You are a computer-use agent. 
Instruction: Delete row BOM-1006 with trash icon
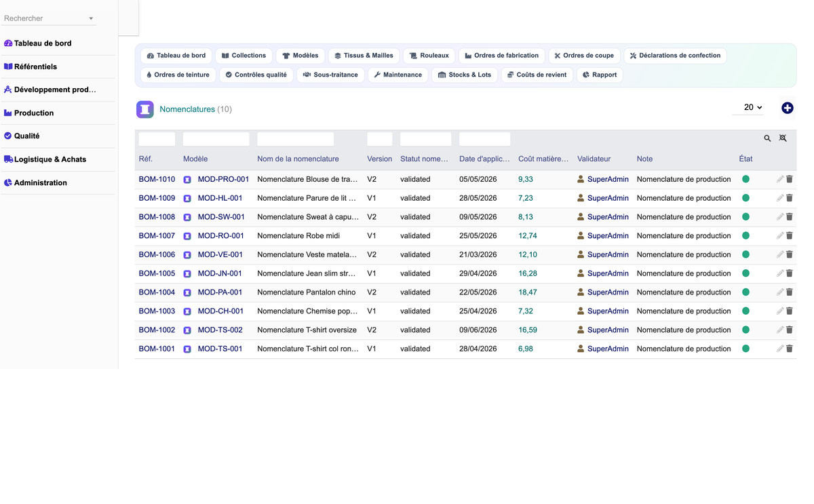[x=790, y=254]
